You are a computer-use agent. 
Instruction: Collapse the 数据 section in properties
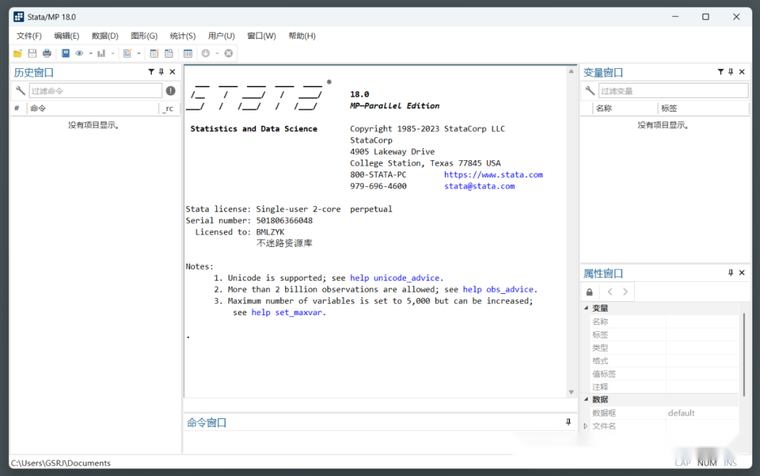point(586,399)
